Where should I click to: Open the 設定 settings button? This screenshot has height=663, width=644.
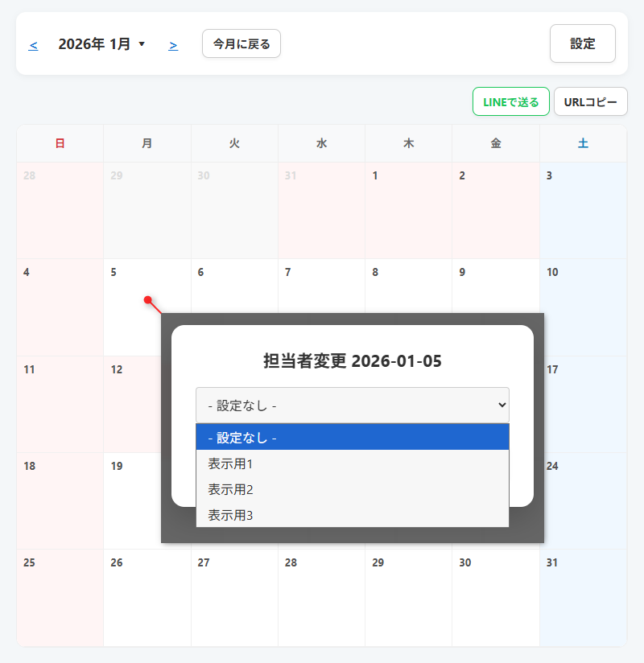[x=582, y=43]
